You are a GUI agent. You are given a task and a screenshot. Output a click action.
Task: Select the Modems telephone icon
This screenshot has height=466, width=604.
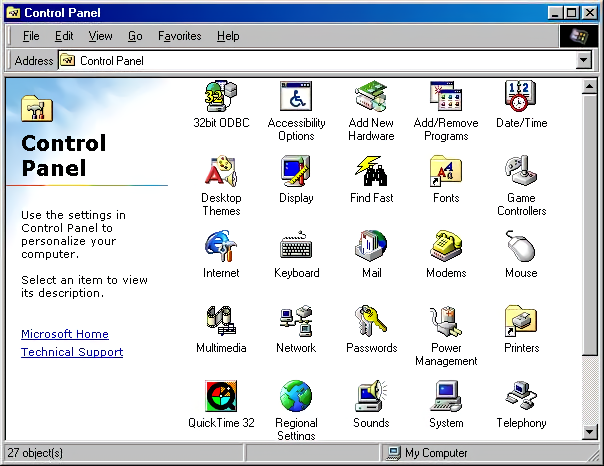[446, 247]
